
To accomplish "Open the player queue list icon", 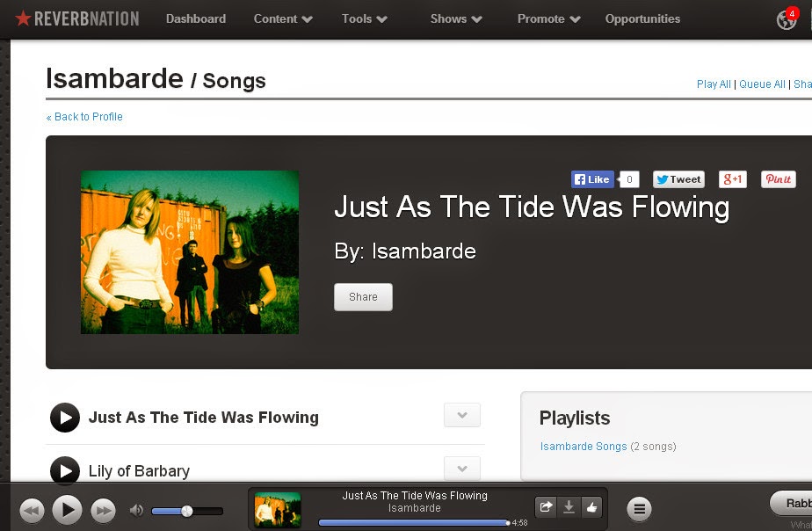I will 639,509.
